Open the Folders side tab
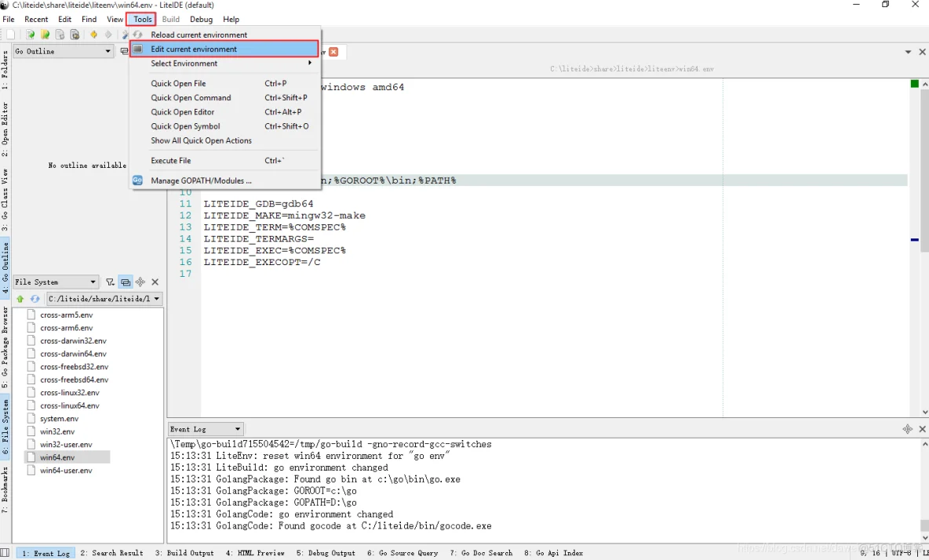929x560 pixels. [5, 69]
